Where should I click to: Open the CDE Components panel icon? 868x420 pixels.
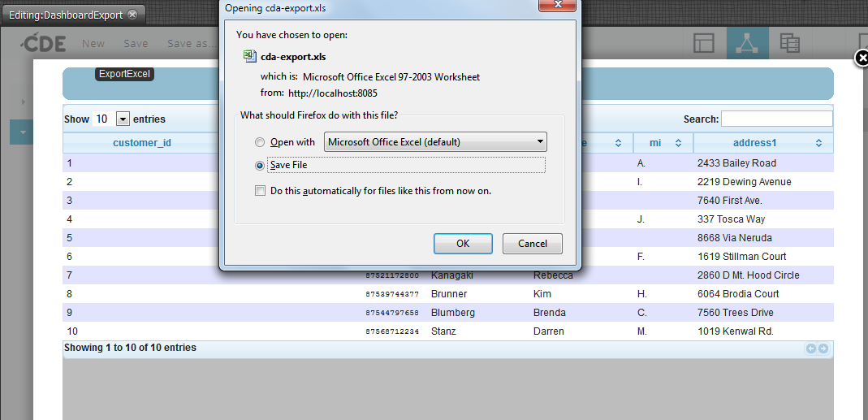tap(747, 43)
